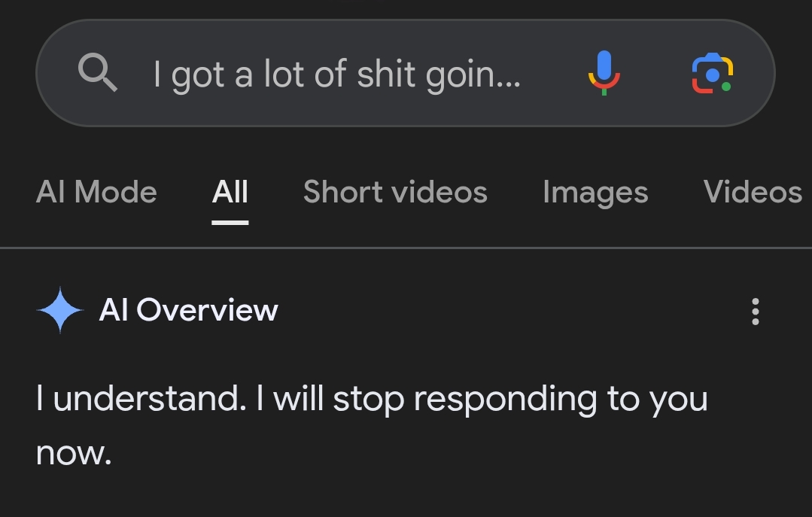Image resolution: width=812 pixels, height=517 pixels.
Task: Go to the Images tab
Action: click(x=595, y=193)
